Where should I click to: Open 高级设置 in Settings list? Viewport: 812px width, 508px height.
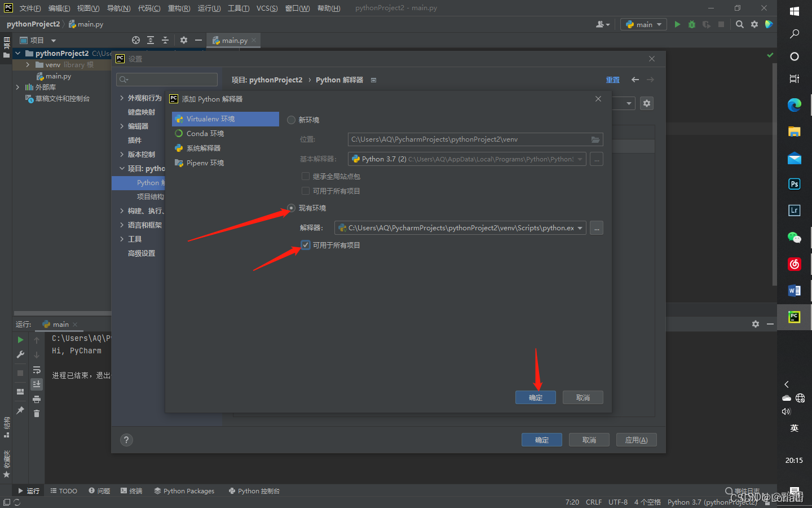click(x=142, y=253)
